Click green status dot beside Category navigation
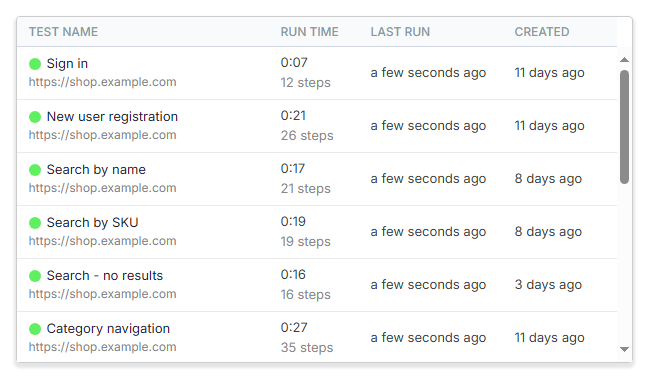The width and height of the screenshot is (658, 390). (x=35, y=329)
